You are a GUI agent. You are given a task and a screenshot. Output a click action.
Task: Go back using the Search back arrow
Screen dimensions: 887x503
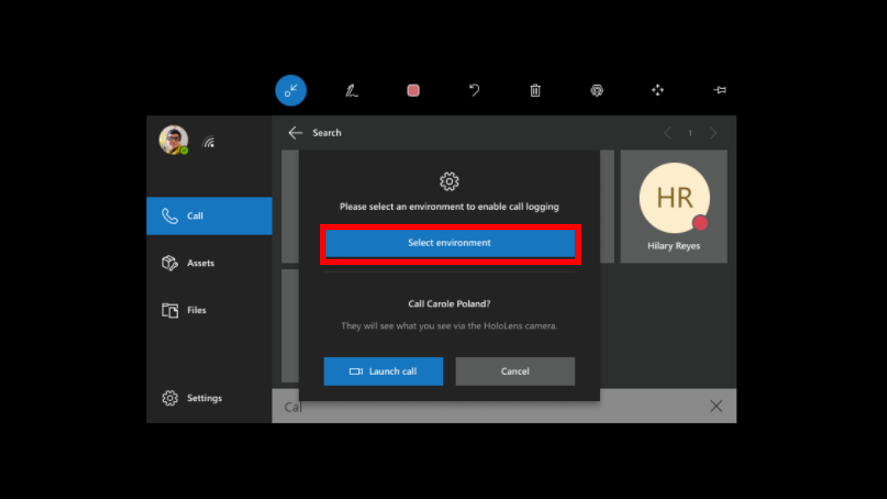click(295, 133)
